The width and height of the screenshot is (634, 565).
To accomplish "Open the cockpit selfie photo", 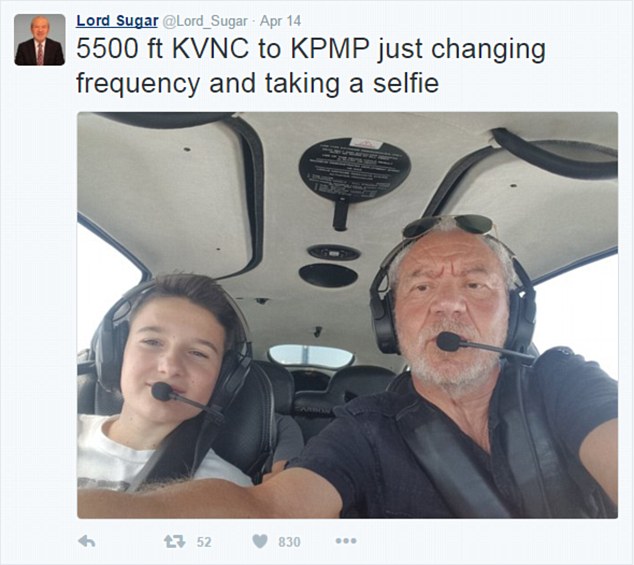I will coord(347,315).
